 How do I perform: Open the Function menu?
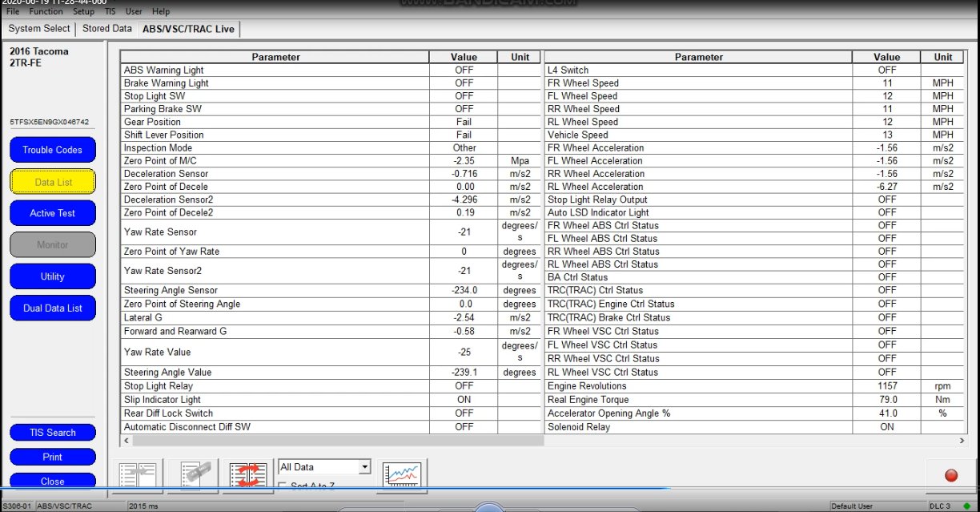coord(46,12)
